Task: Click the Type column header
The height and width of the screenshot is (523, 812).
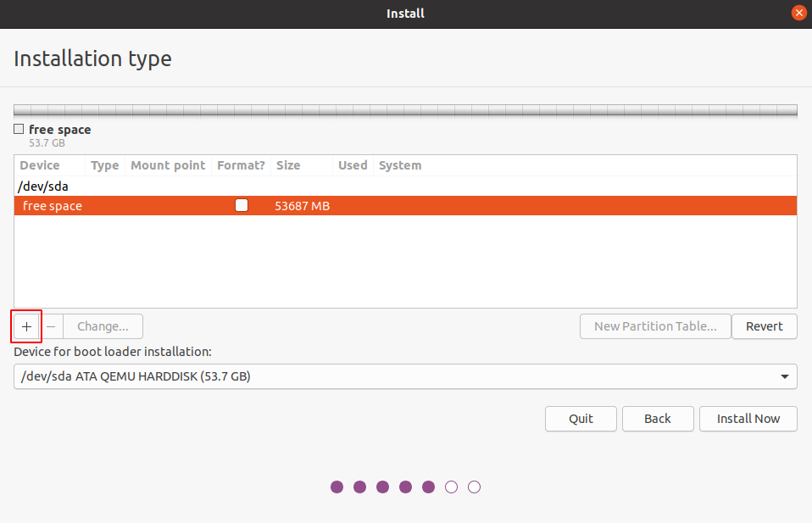Action: (x=104, y=165)
